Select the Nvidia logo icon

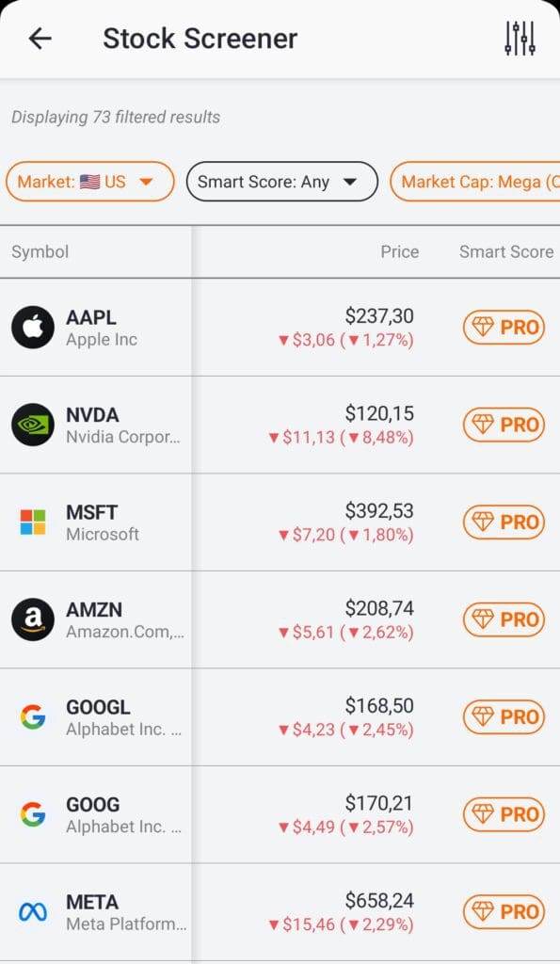coord(32,425)
